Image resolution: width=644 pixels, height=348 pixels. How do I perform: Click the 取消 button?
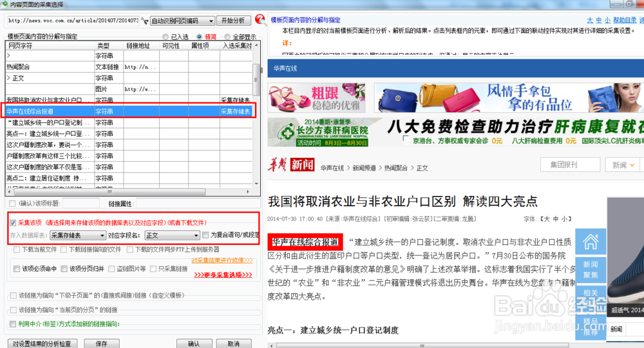click(233, 343)
